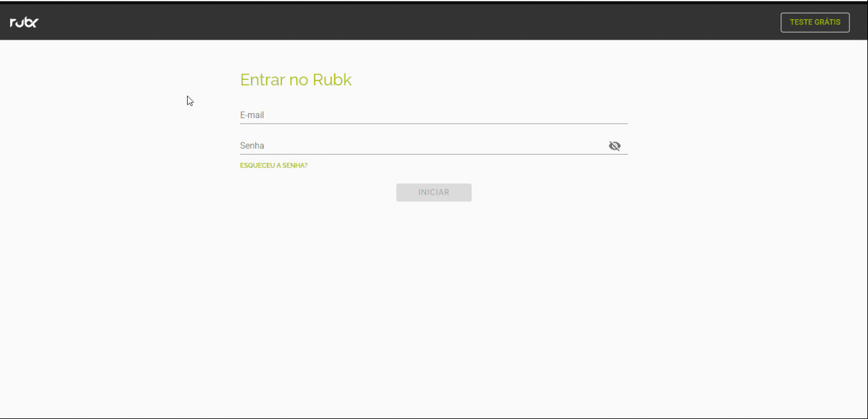Open the TESTE GRÁTIS free trial button
Viewport: 868px width, 419px height.
pos(815,22)
